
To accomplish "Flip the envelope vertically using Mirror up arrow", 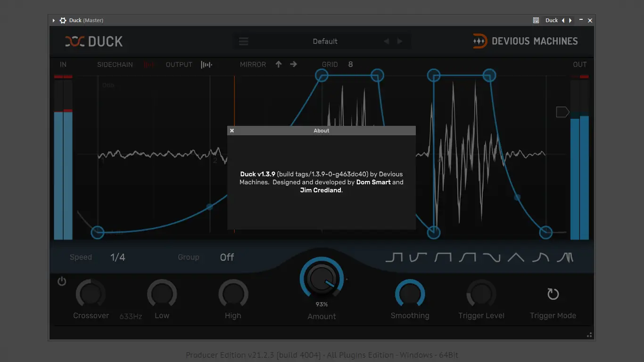I will point(278,64).
